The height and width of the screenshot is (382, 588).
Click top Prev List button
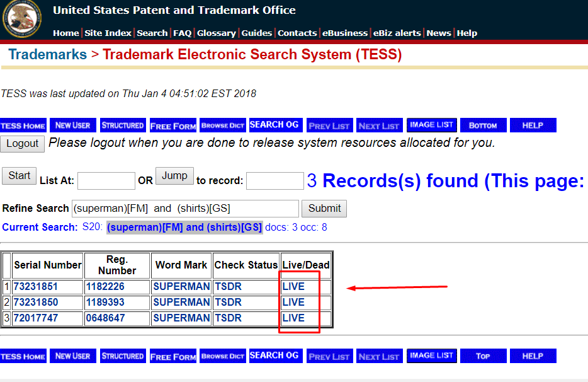[x=329, y=125]
